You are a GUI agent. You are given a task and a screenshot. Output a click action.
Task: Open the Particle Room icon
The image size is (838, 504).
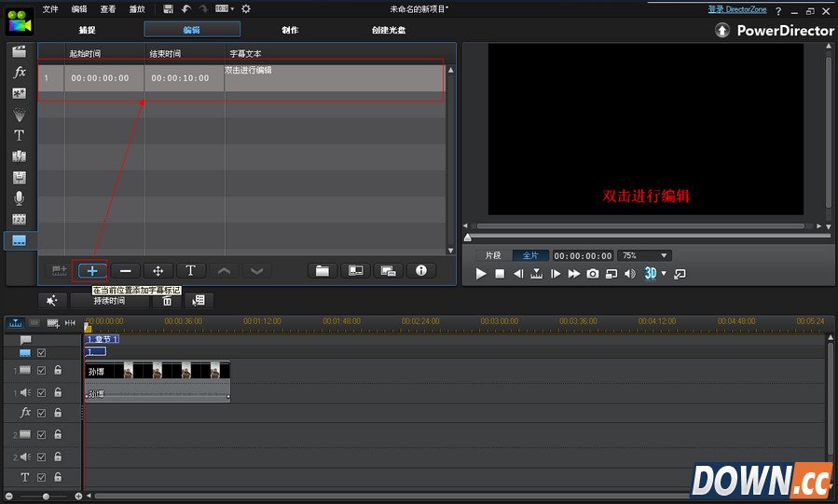click(x=20, y=115)
